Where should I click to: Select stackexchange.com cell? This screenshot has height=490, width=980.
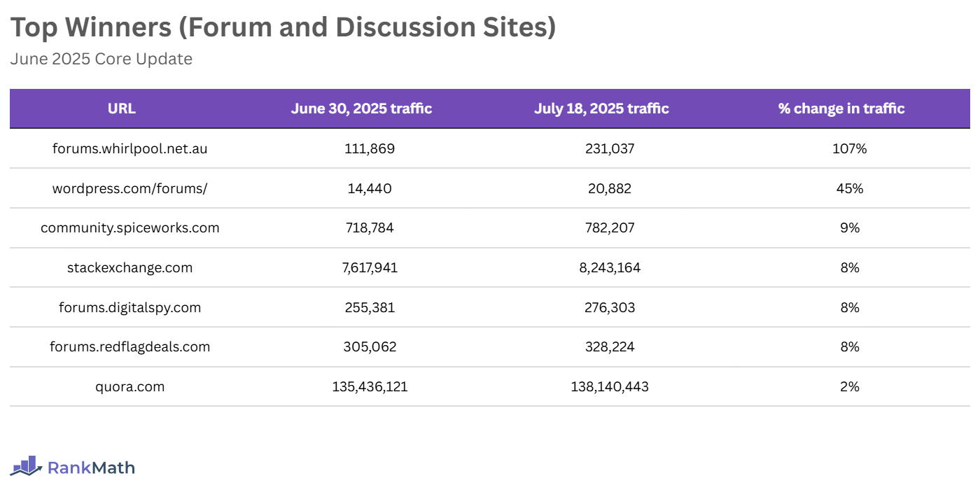(130, 267)
